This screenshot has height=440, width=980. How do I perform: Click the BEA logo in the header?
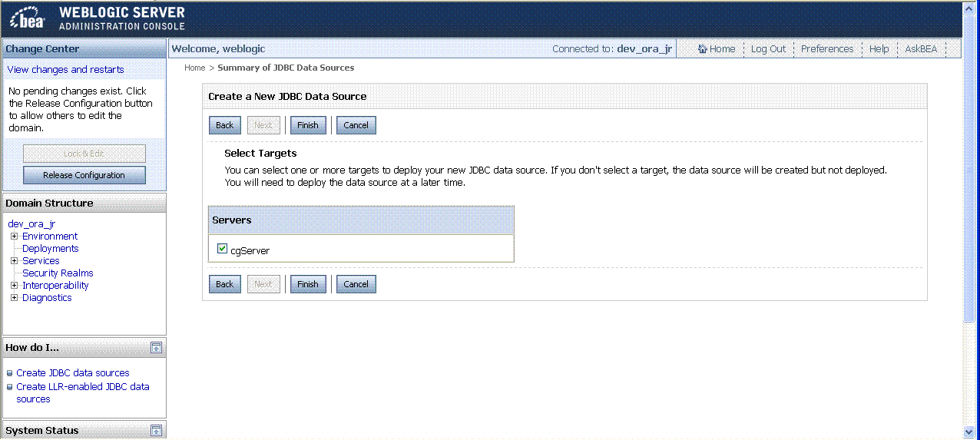[28, 18]
